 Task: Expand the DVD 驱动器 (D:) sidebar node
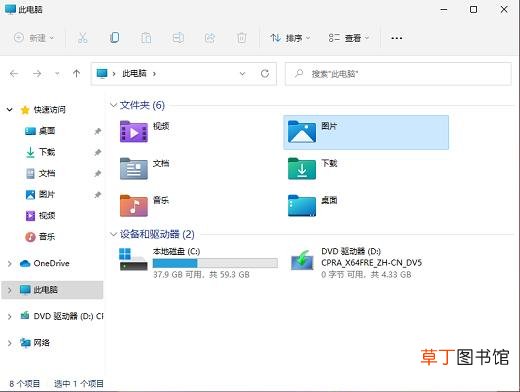tap(10, 316)
